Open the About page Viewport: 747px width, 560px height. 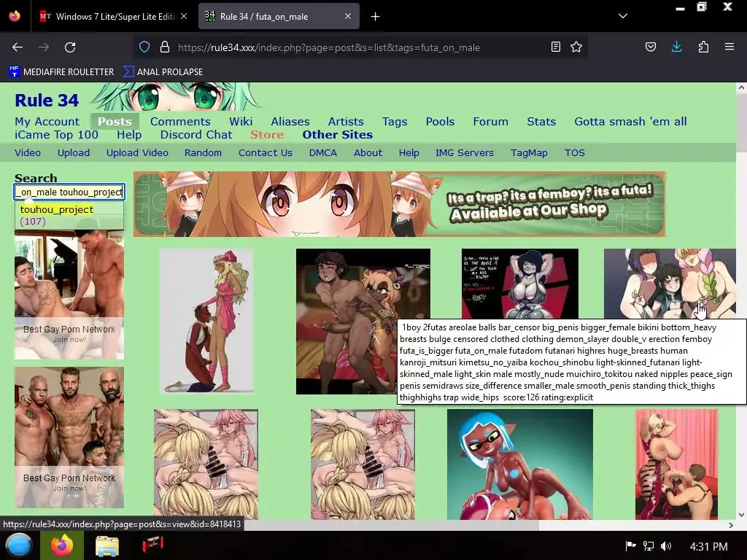[x=368, y=153]
